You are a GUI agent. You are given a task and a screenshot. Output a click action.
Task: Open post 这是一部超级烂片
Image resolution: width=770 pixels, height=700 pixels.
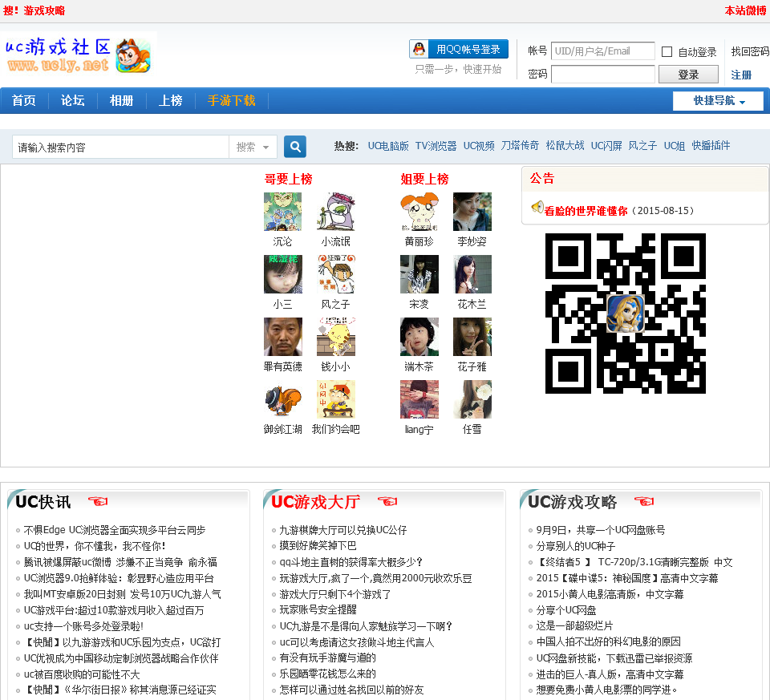click(574, 626)
